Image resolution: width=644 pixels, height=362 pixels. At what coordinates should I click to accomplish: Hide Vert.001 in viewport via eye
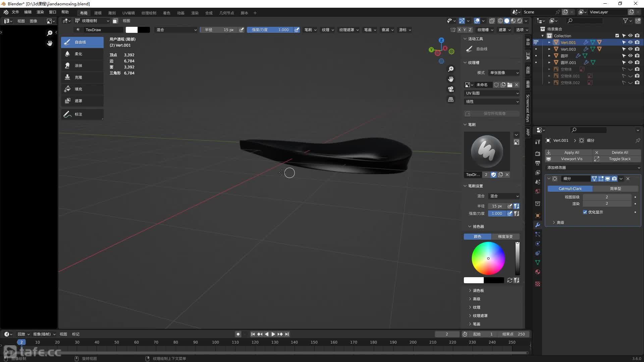(x=630, y=42)
